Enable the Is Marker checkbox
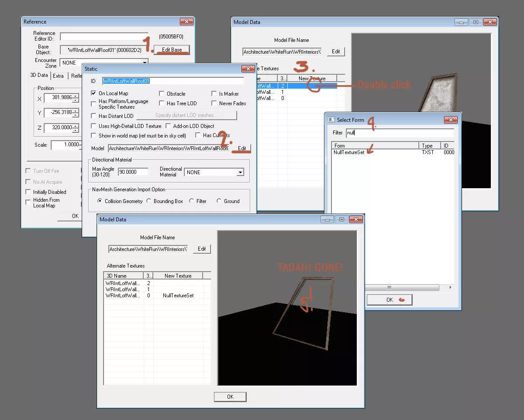Viewport: 524px width, 420px height. coord(214,94)
